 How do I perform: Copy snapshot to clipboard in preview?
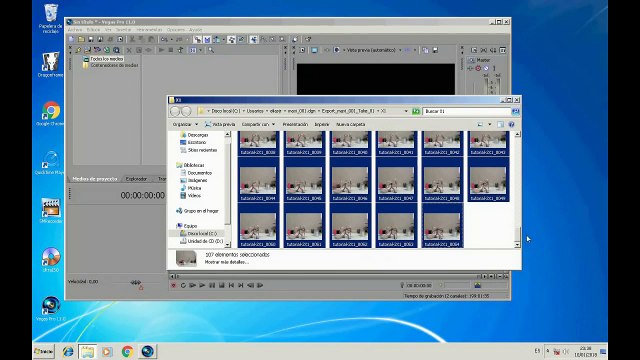click(425, 50)
